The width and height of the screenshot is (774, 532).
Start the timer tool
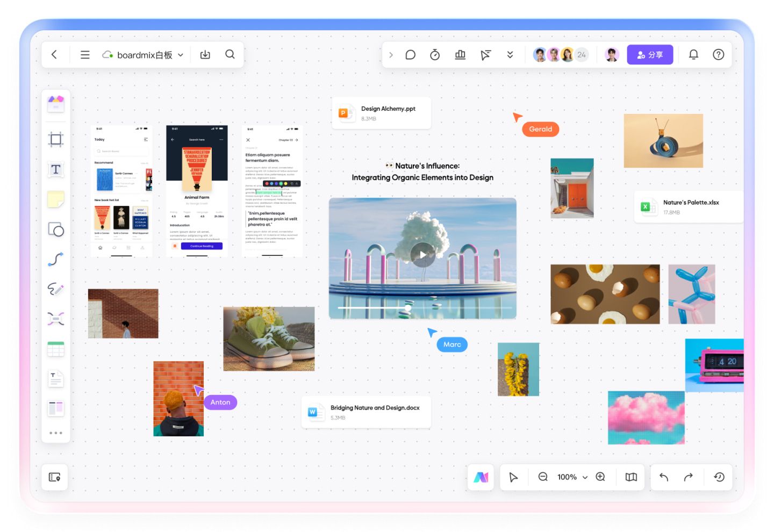(435, 55)
